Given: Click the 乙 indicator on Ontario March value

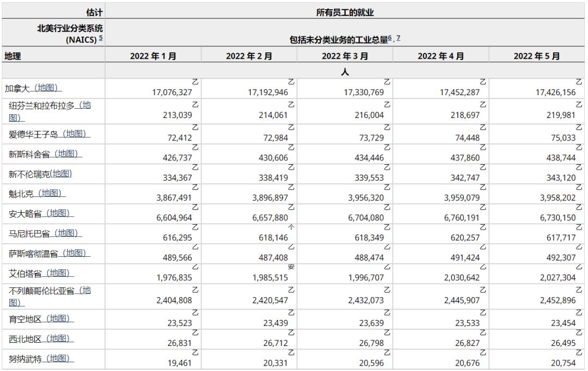Looking at the screenshot, I should point(385,207).
